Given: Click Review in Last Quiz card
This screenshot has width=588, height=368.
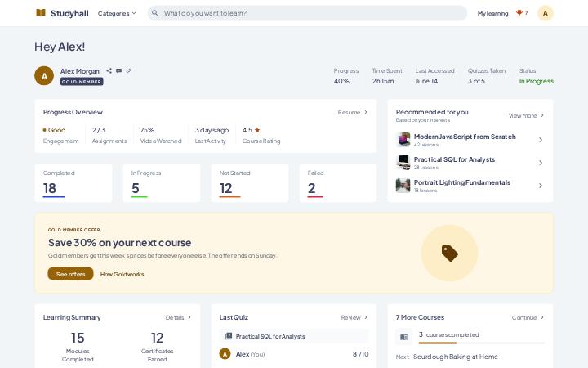Looking at the screenshot, I should pyautogui.click(x=354, y=317).
